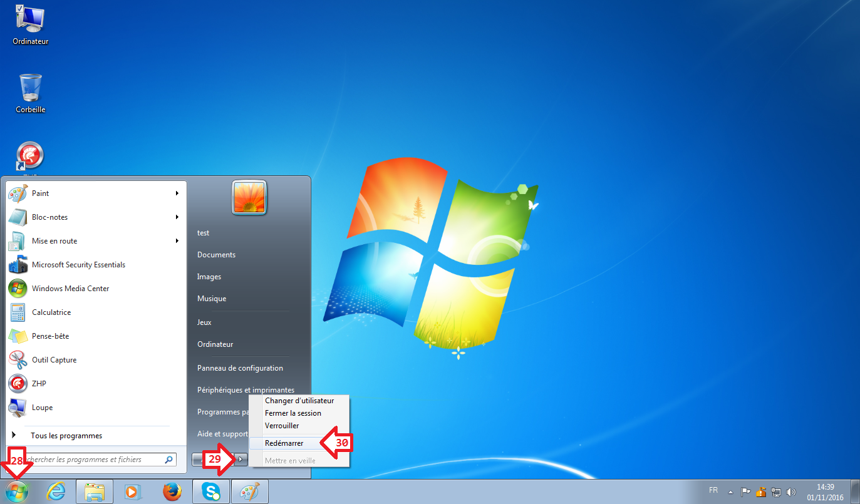Click the Skype taskbar icon
Viewport: 860px width, 504px height.
tap(210, 492)
